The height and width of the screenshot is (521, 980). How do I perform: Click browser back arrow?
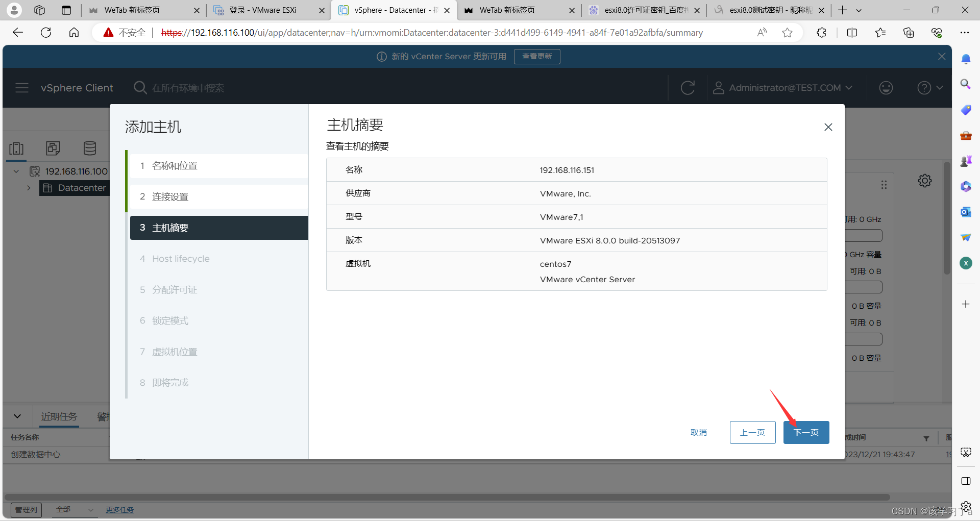[18, 33]
